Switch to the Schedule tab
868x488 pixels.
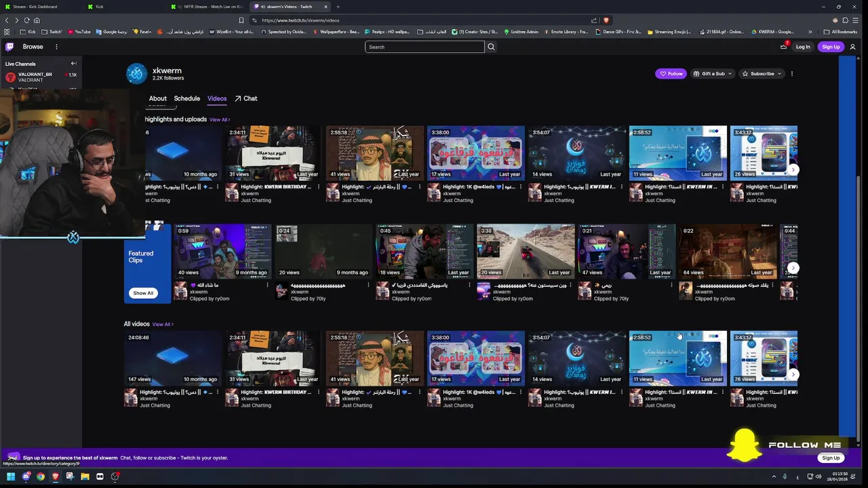point(186,98)
